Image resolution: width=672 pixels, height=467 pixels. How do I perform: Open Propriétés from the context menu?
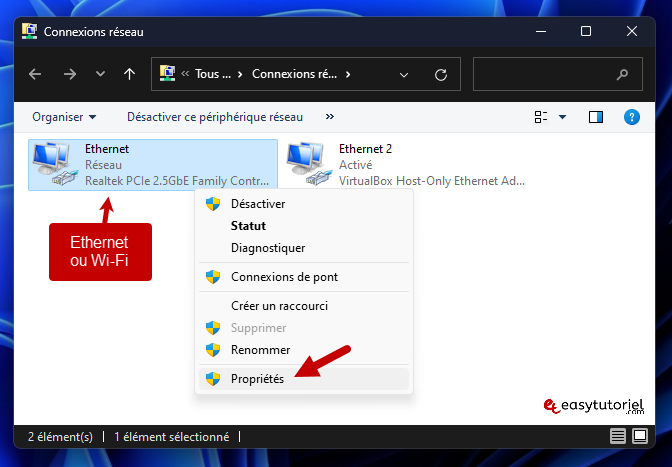click(304, 379)
